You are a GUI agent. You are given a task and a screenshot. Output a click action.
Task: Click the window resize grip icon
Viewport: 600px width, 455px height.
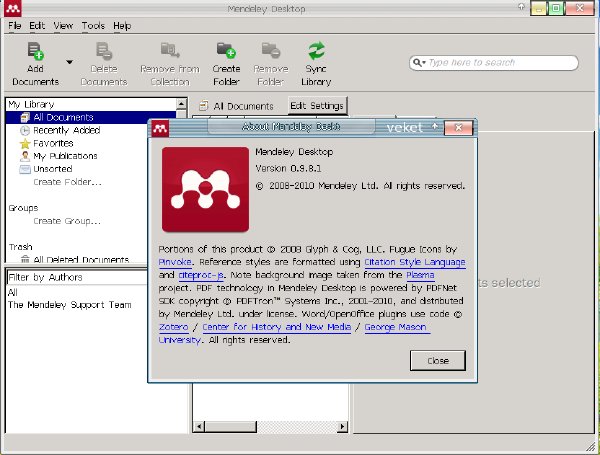coord(590,446)
